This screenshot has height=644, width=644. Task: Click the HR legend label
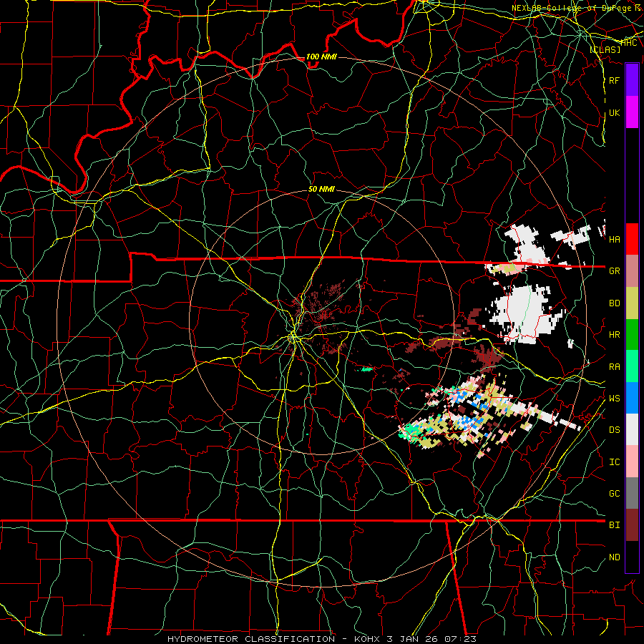(x=614, y=335)
